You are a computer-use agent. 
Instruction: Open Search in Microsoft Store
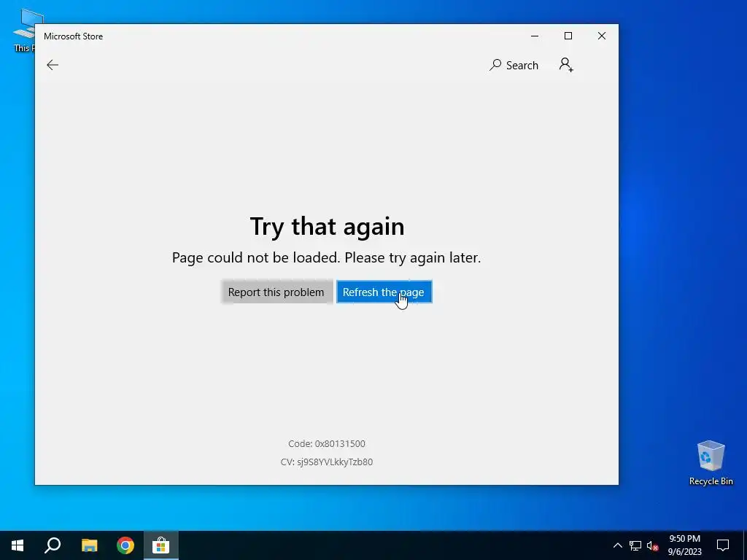coord(514,65)
